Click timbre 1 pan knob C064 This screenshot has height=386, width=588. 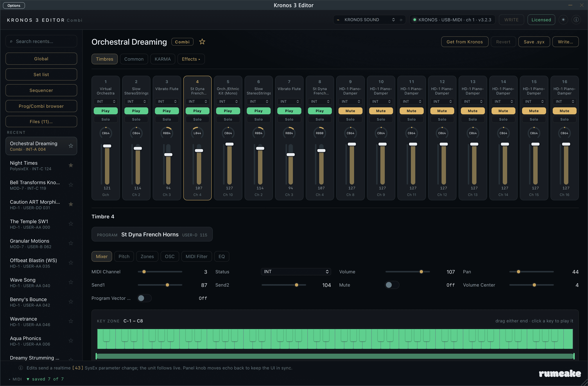click(x=106, y=133)
